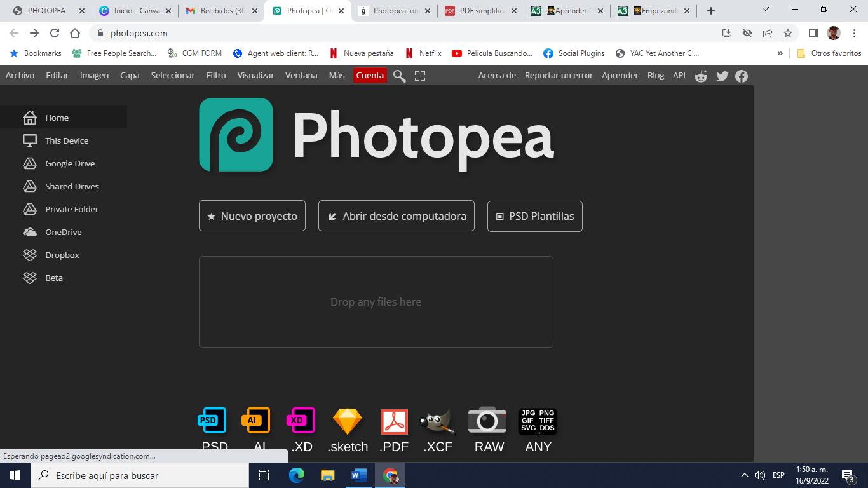Open Word from taskbar
This screenshot has width=868, height=488.
359,475
